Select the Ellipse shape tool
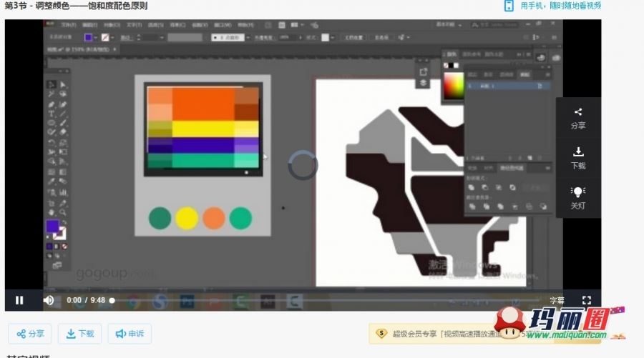Screen dimensions: 644x358 click(52, 123)
